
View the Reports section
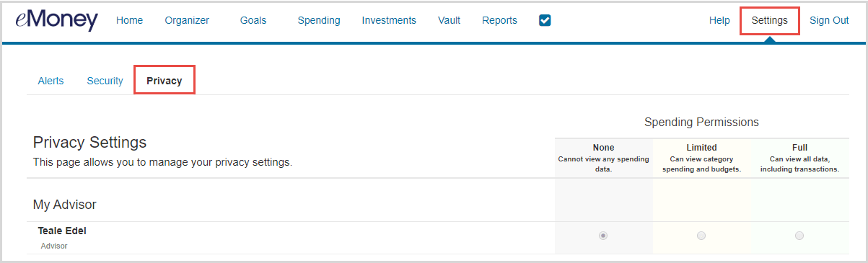499,20
